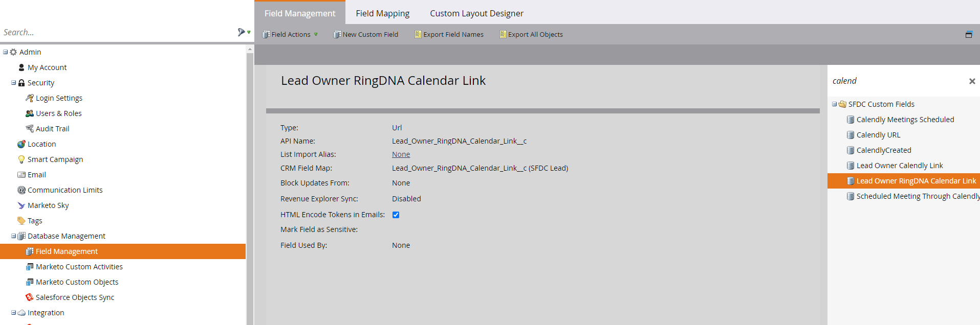
Task: Click the Email envelope icon
Action: click(21, 175)
